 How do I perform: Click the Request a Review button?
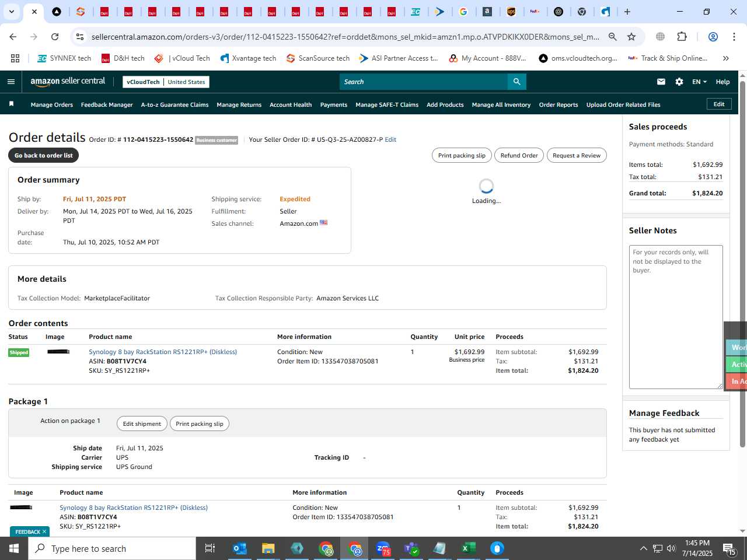(x=577, y=155)
